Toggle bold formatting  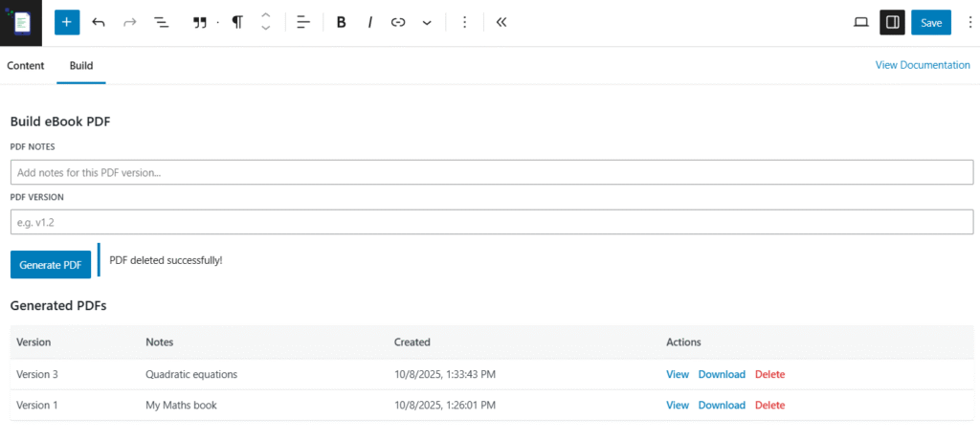[x=341, y=23]
